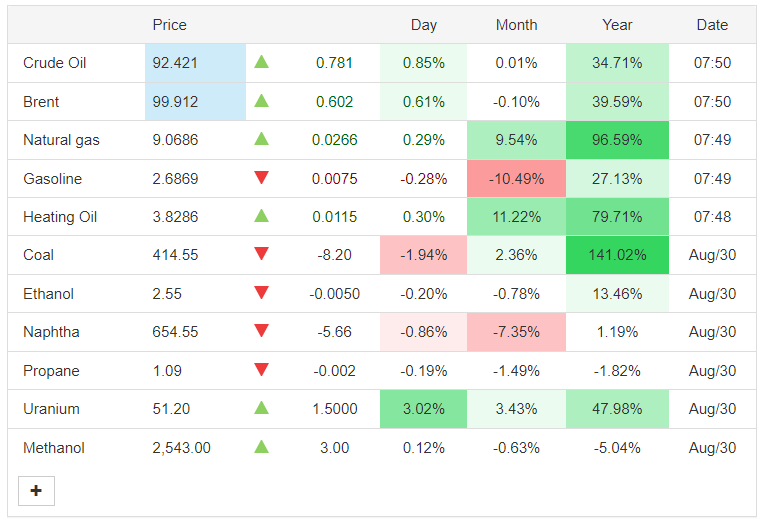The width and height of the screenshot is (766, 522).
Task: Click the red down arrow in Ethanol row
Action: click(x=261, y=292)
